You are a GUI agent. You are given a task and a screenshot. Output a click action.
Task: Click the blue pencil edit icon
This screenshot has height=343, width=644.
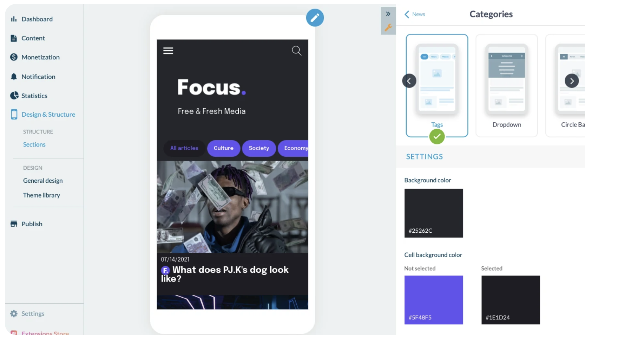point(315,18)
